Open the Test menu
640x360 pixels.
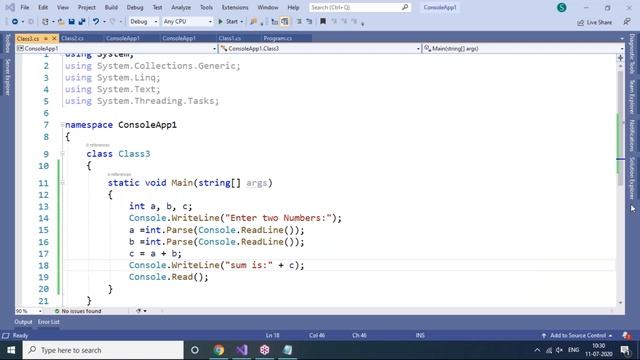[157, 7]
